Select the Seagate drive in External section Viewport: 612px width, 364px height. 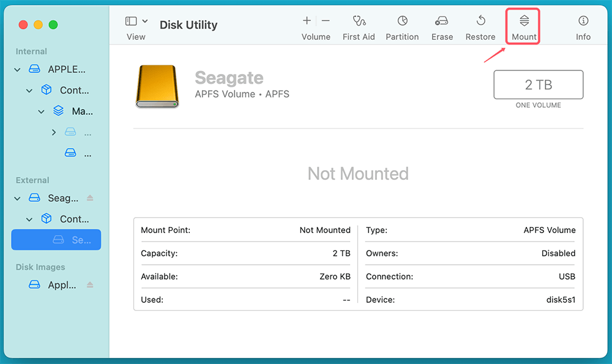(x=63, y=197)
